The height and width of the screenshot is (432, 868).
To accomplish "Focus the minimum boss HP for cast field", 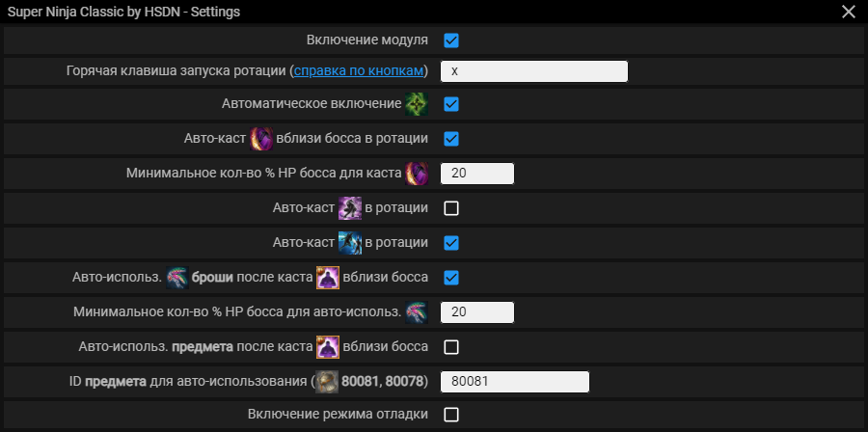I will tap(477, 174).
